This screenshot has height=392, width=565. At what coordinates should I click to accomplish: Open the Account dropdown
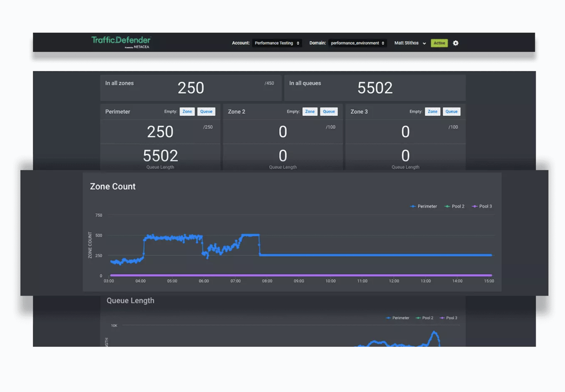(277, 43)
